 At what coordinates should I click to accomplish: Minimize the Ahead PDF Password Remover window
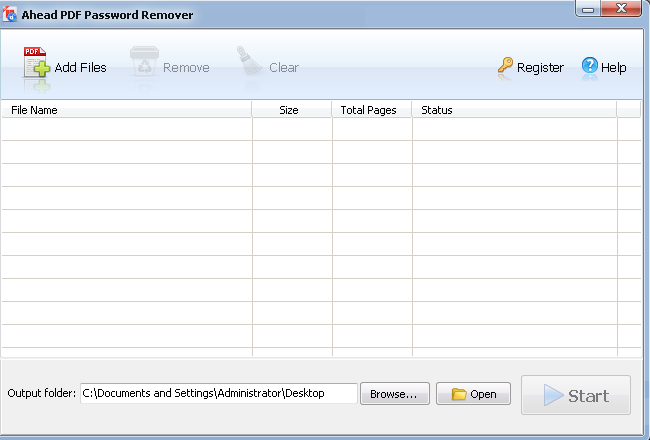click(588, 9)
